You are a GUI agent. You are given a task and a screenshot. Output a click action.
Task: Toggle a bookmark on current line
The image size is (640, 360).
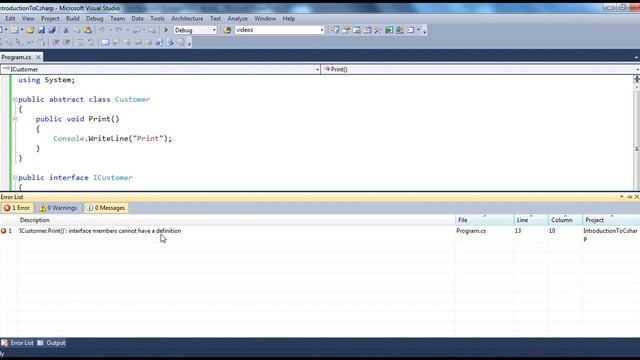click(x=105, y=42)
